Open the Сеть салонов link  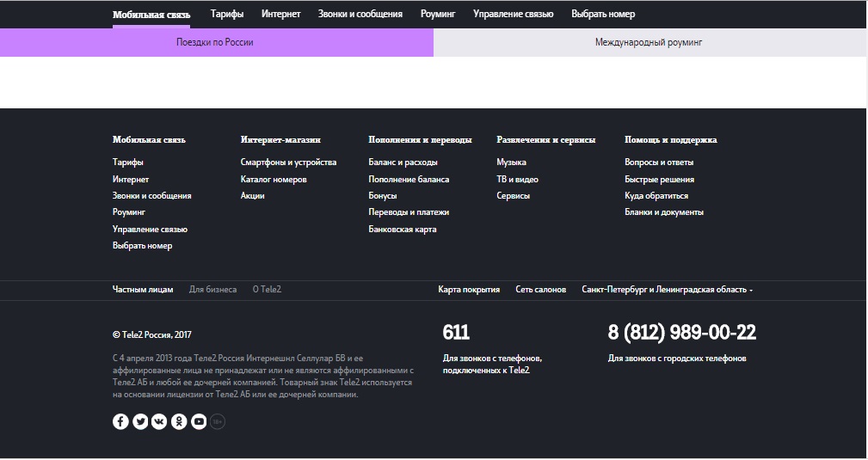tap(540, 290)
